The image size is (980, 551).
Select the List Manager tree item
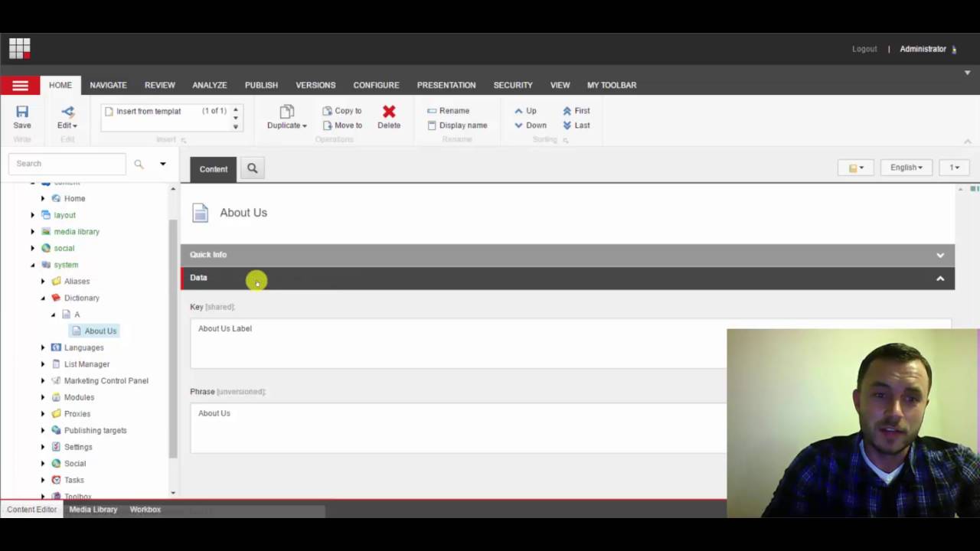click(87, 364)
